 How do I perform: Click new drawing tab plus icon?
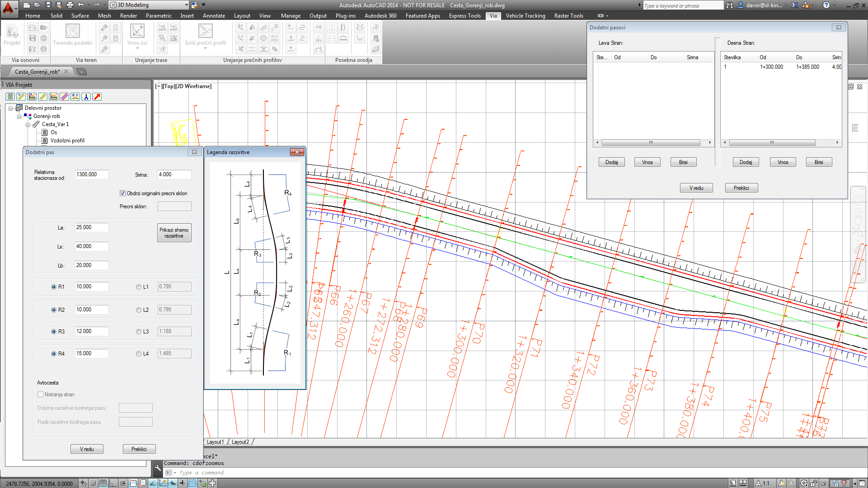tap(81, 71)
